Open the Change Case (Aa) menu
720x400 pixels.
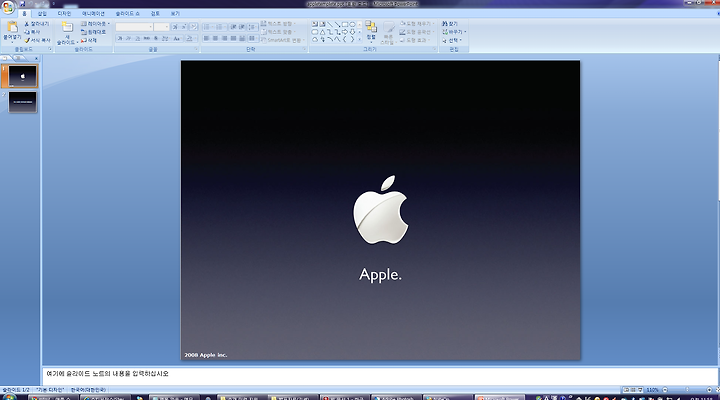[177, 38]
